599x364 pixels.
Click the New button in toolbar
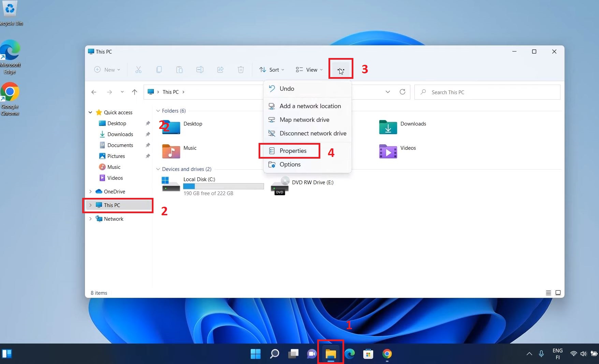[x=107, y=70]
